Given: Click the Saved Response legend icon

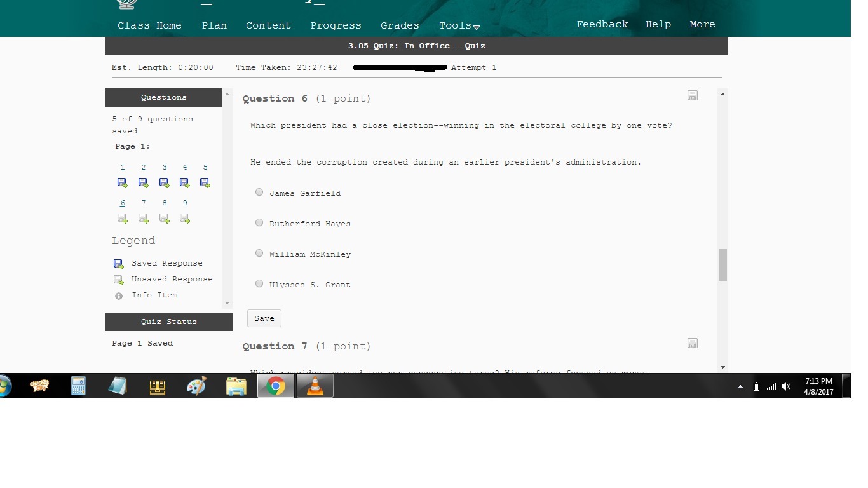Looking at the screenshot, I should click(x=119, y=264).
